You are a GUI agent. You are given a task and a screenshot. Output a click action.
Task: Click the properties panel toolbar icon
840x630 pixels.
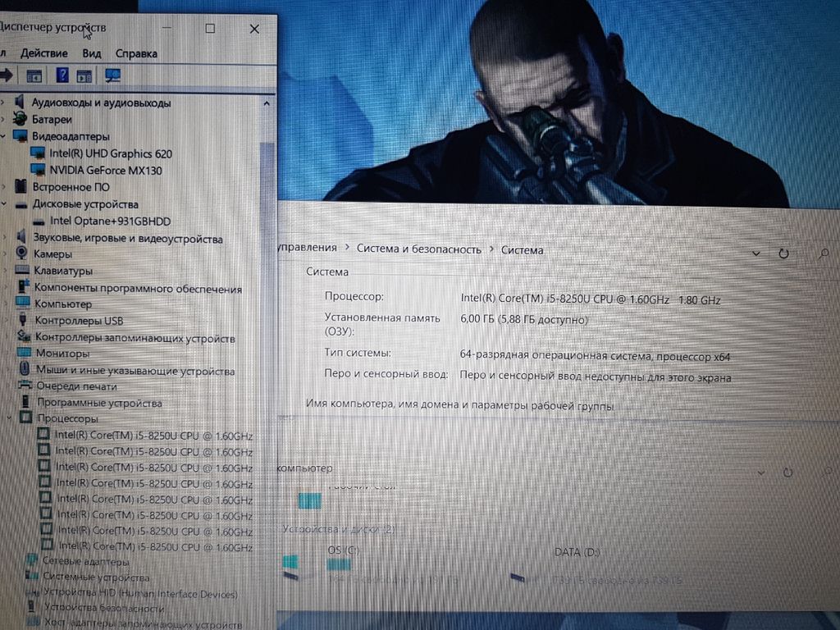84,76
